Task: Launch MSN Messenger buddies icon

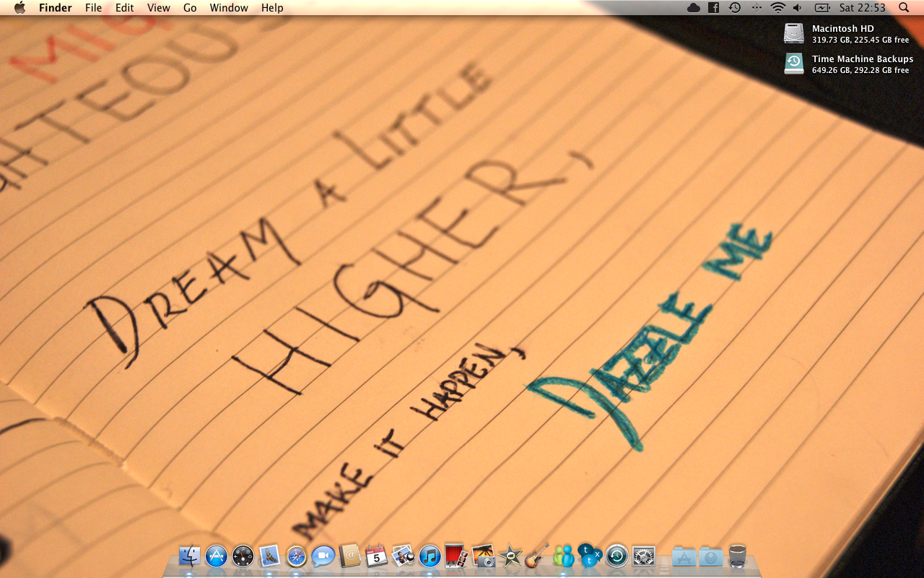Action: [563, 556]
